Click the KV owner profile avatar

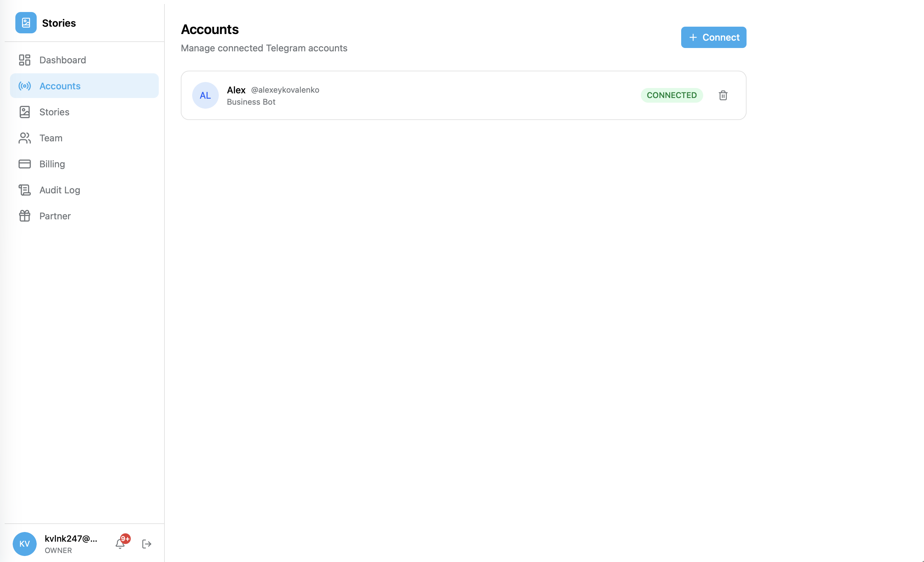pos(24,544)
